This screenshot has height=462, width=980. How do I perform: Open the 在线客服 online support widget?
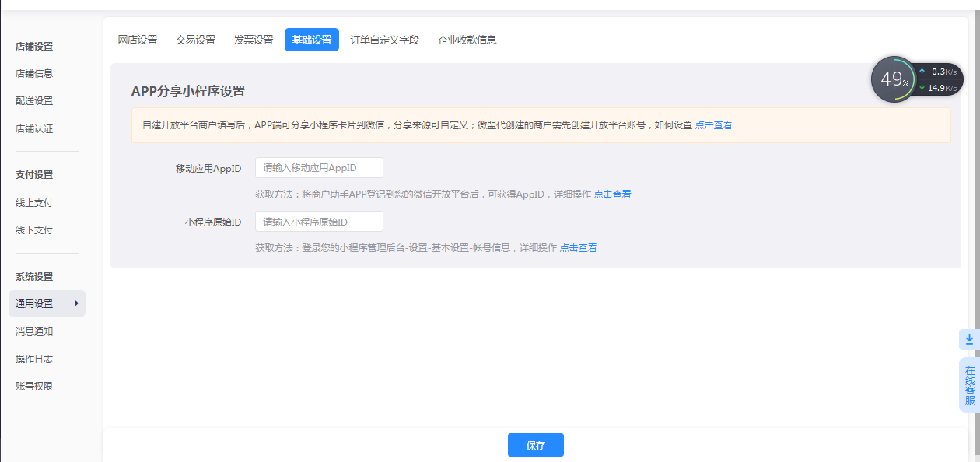[x=969, y=385]
